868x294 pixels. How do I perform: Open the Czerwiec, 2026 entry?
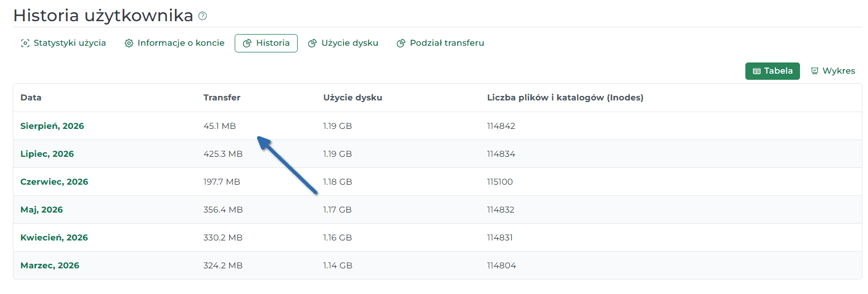pos(55,182)
